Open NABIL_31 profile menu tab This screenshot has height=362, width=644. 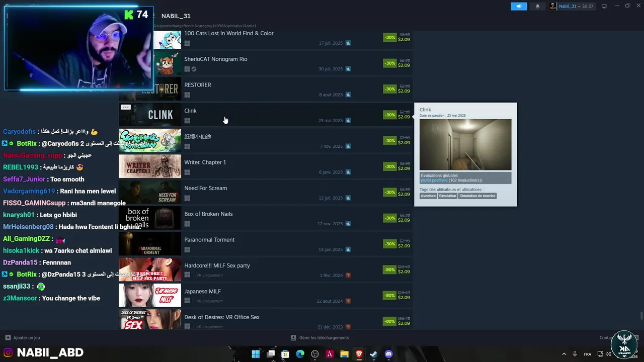[176, 16]
